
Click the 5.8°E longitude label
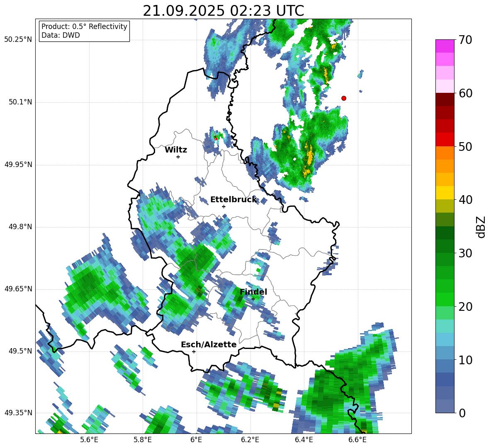click(143, 440)
